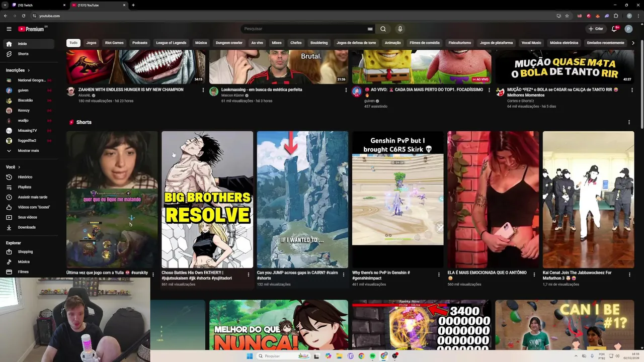Open MisusingTV subscription channel
This screenshot has width=644, height=362.
(28, 130)
